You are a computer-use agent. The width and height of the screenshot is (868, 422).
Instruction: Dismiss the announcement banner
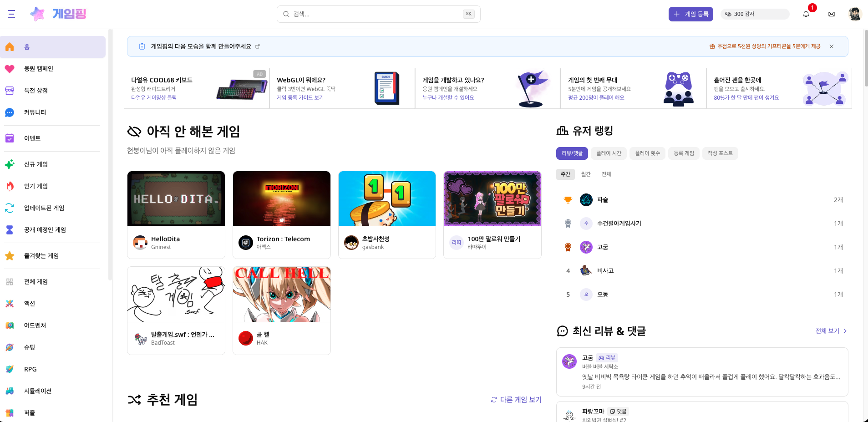click(832, 46)
